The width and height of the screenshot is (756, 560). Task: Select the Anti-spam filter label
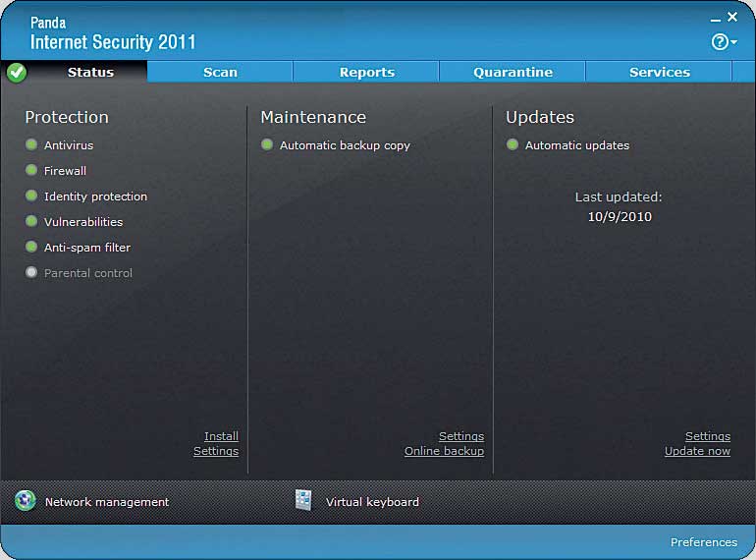pyautogui.click(x=87, y=248)
